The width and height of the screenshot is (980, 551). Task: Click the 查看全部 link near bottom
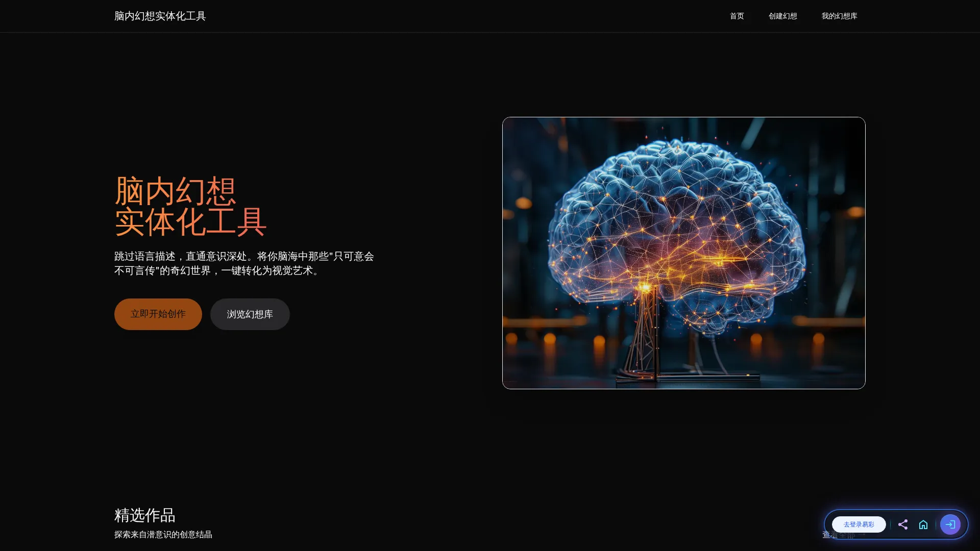(x=840, y=535)
